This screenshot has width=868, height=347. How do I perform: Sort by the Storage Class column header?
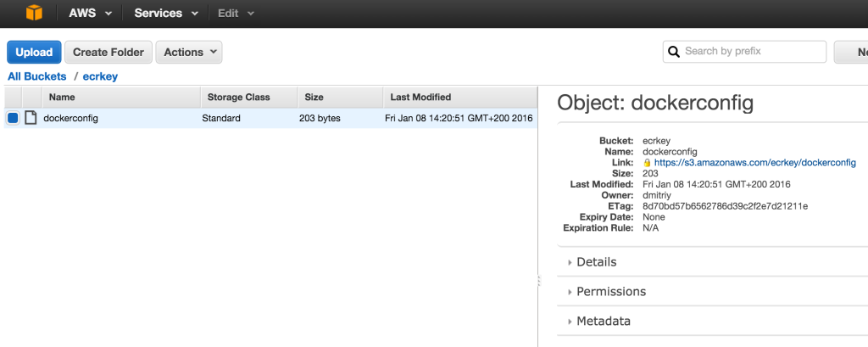248,97
